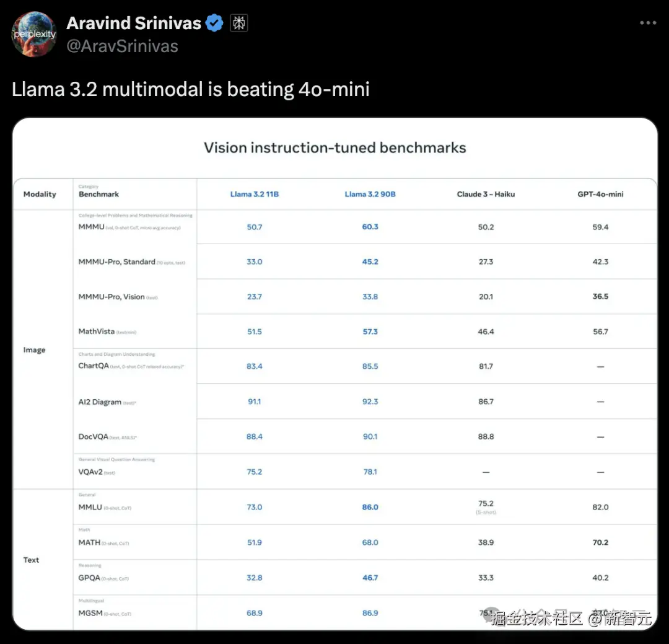Viewport: 669px width, 644px height.
Task: Click the Perplexity profile avatar
Action: coord(34,34)
